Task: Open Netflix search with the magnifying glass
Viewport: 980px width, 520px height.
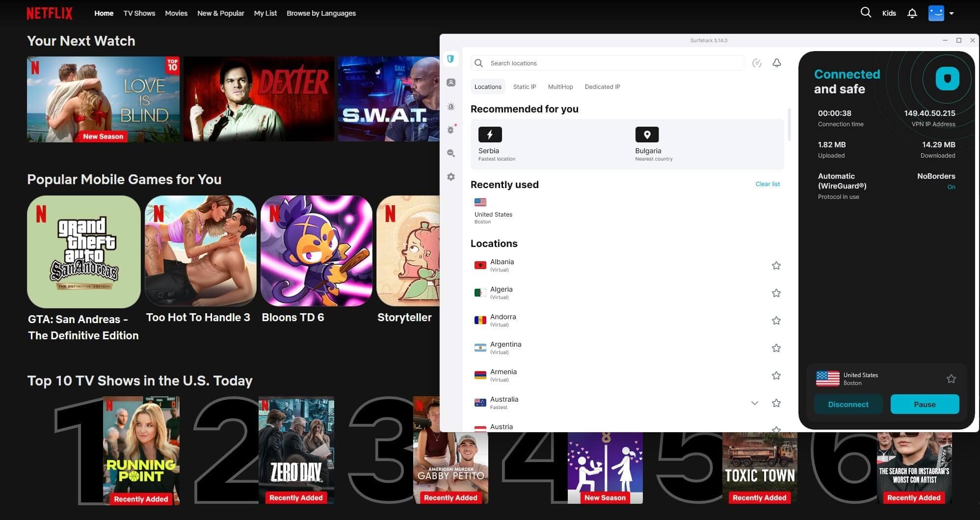Action: (866, 12)
